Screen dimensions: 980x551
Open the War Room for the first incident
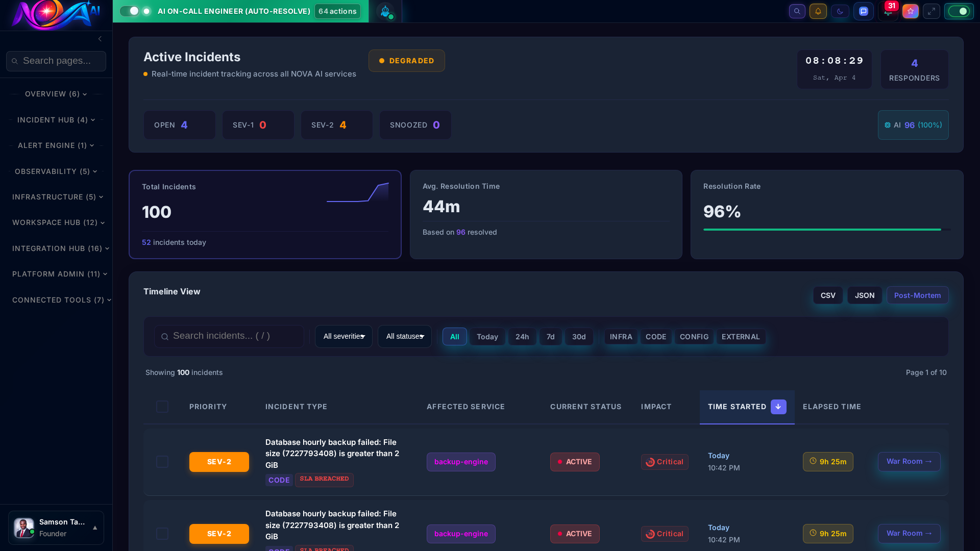pyautogui.click(x=909, y=461)
